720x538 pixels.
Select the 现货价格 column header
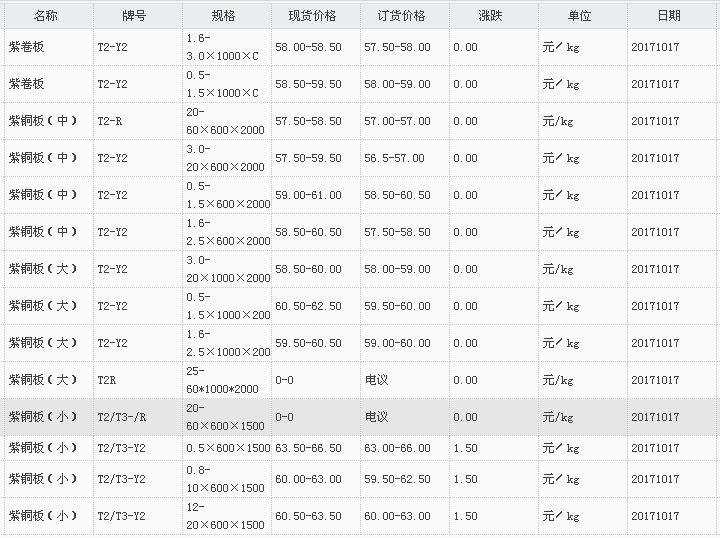click(312, 16)
